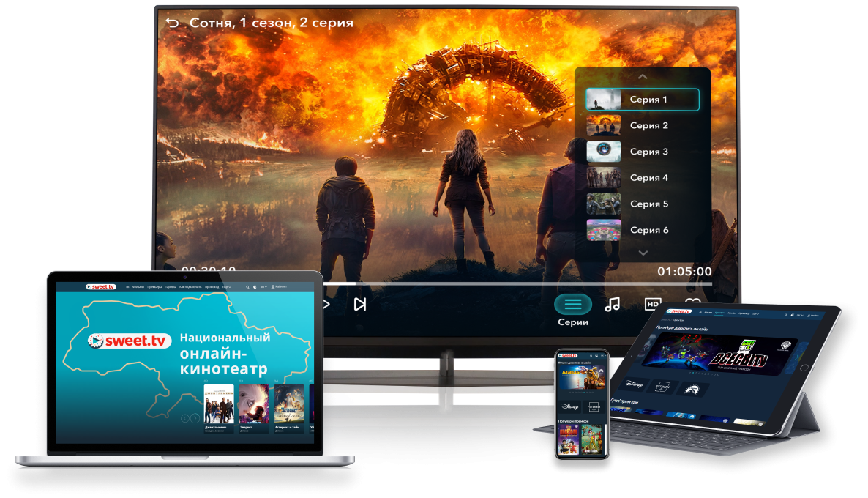This screenshot has width=868, height=498.
Task: Click the large sweet.tv banner logo on laptop
Action: [129, 341]
